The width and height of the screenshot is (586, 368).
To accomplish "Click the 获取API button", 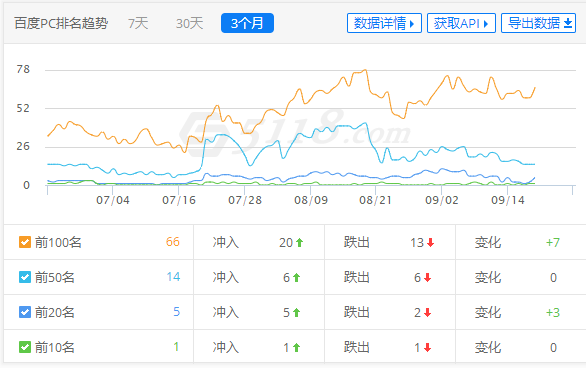I will tap(461, 23).
